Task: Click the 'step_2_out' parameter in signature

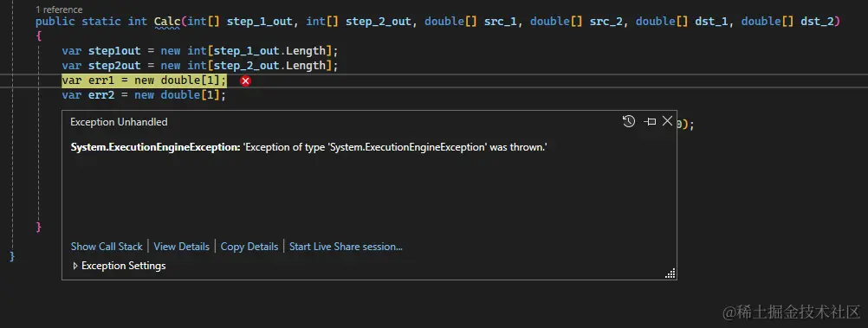Action: (x=379, y=22)
